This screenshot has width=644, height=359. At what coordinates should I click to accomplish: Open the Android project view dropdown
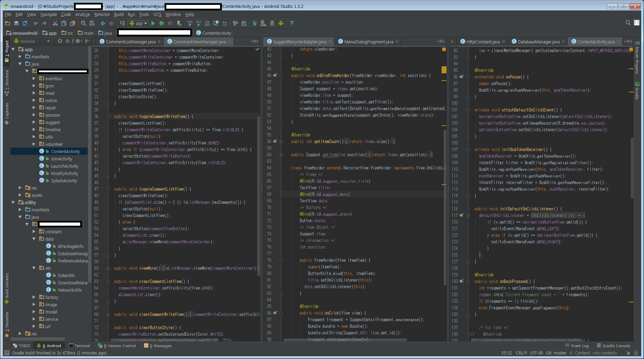click(32, 41)
